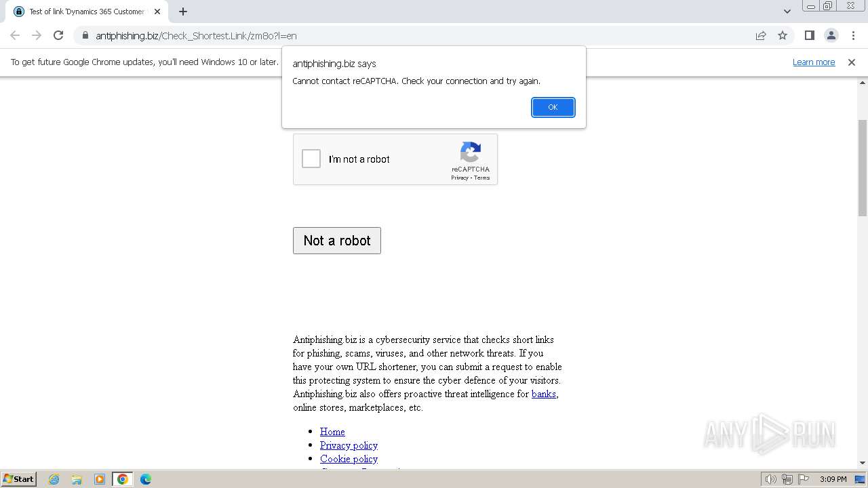
Task: Click the 'Not a robot' button
Action: click(337, 241)
